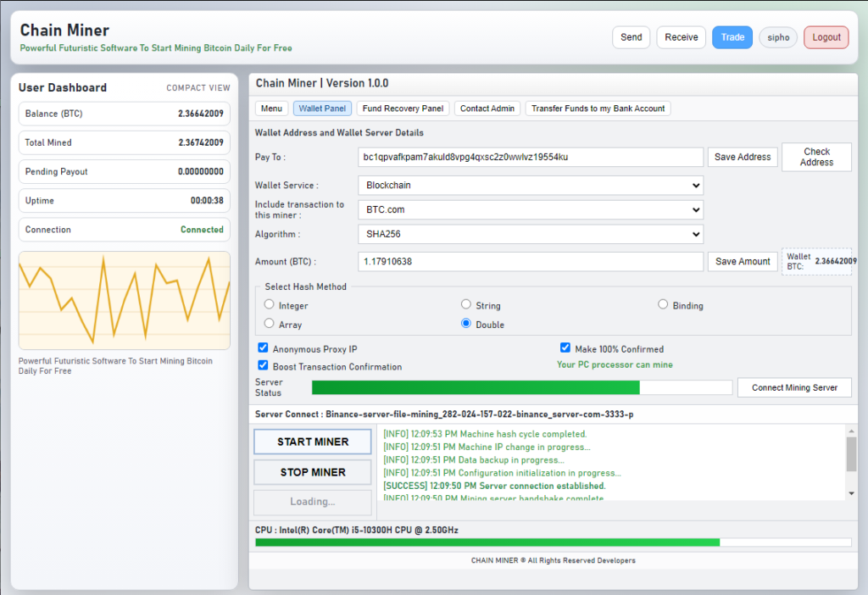Open the Menu tab
This screenshot has height=595, width=868.
[271, 108]
